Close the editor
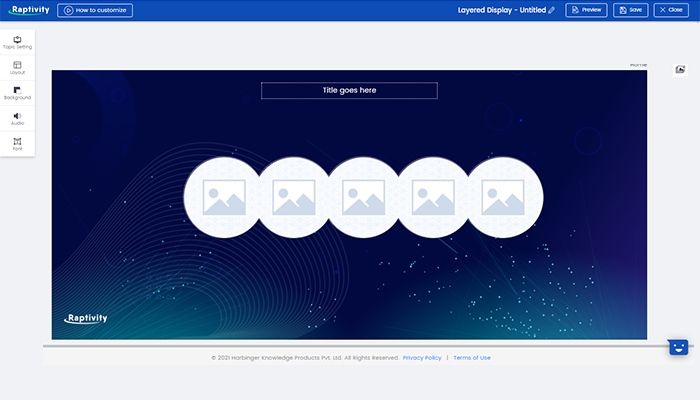Viewport: 700px width, 400px height. (x=671, y=10)
